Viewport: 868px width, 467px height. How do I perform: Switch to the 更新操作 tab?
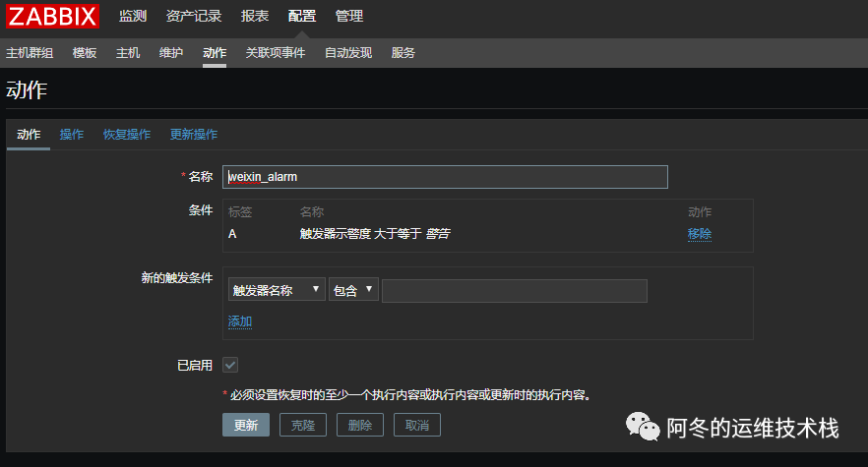coord(194,135)
